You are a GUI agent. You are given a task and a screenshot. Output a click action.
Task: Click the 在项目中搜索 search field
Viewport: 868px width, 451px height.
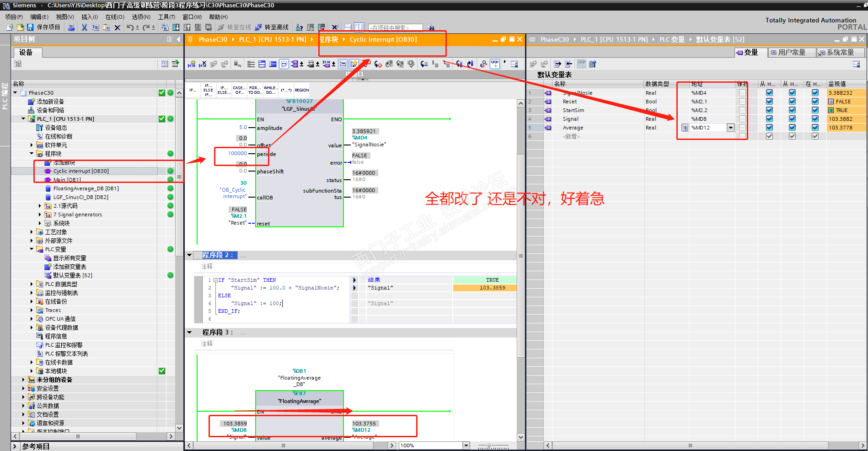pos(396,27)
